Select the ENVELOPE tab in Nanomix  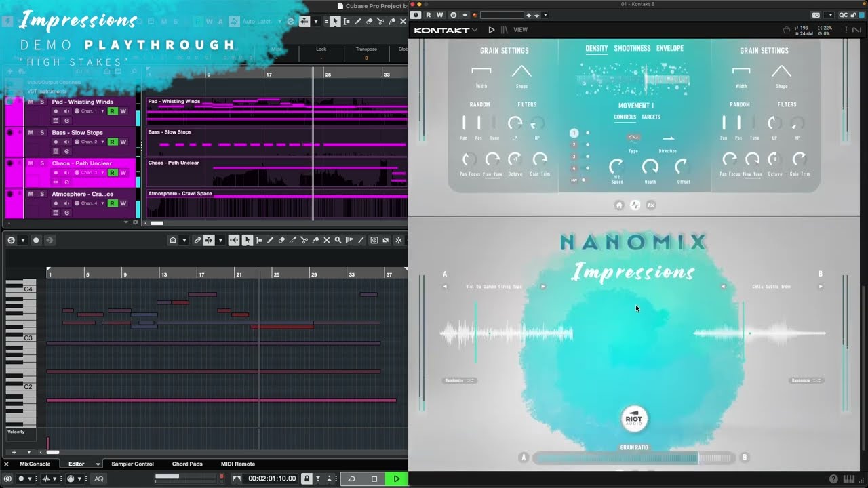coord(670,49)
